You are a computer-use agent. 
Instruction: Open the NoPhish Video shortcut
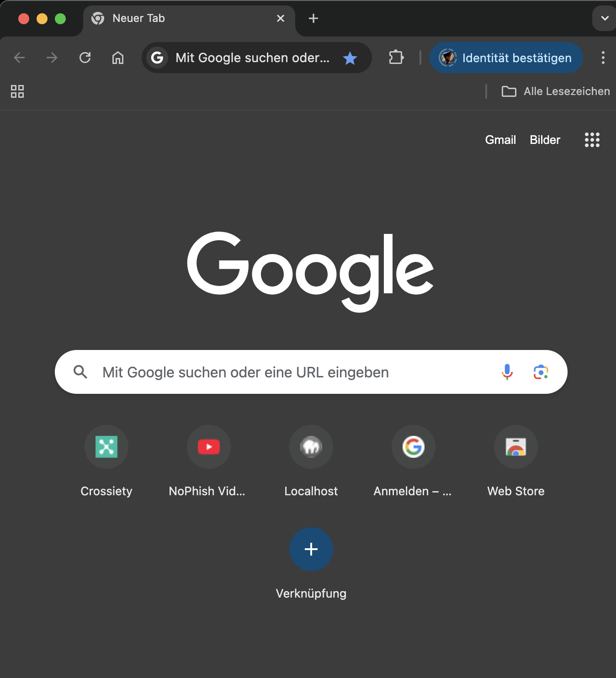tap(209, 461)
